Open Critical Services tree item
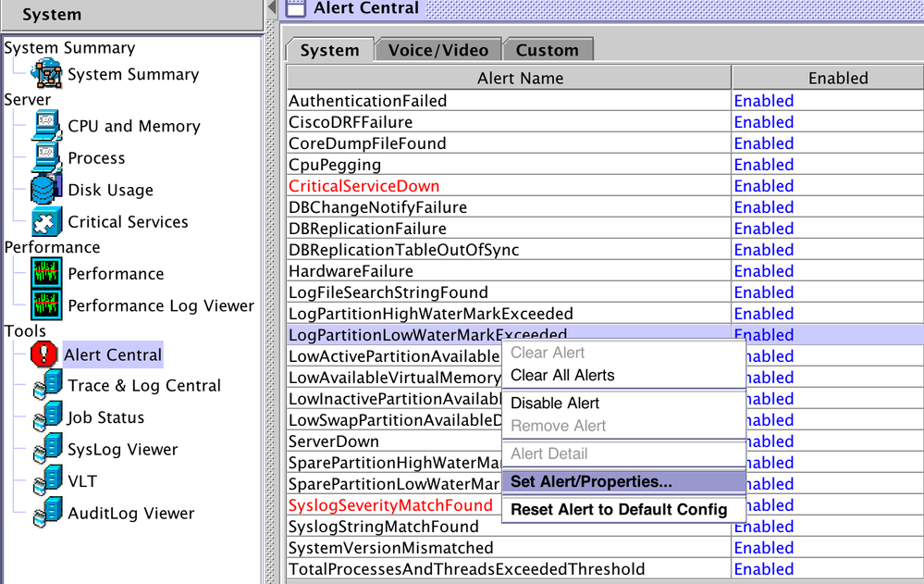This screenshot has width=924, height=584. tap(128, 222)
